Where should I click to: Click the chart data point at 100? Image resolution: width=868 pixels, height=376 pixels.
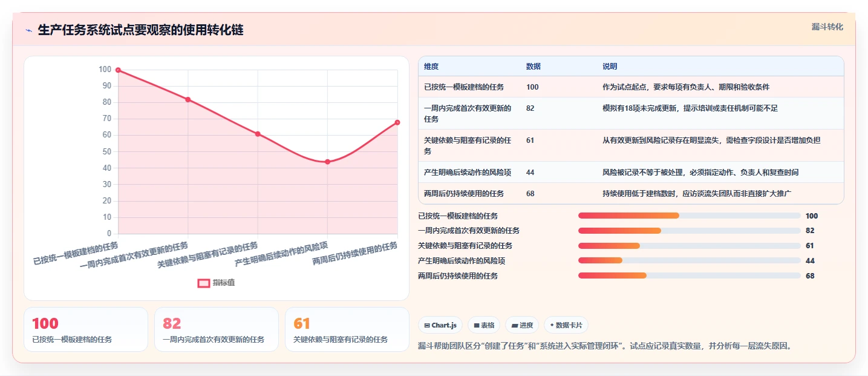pos(118,70)
